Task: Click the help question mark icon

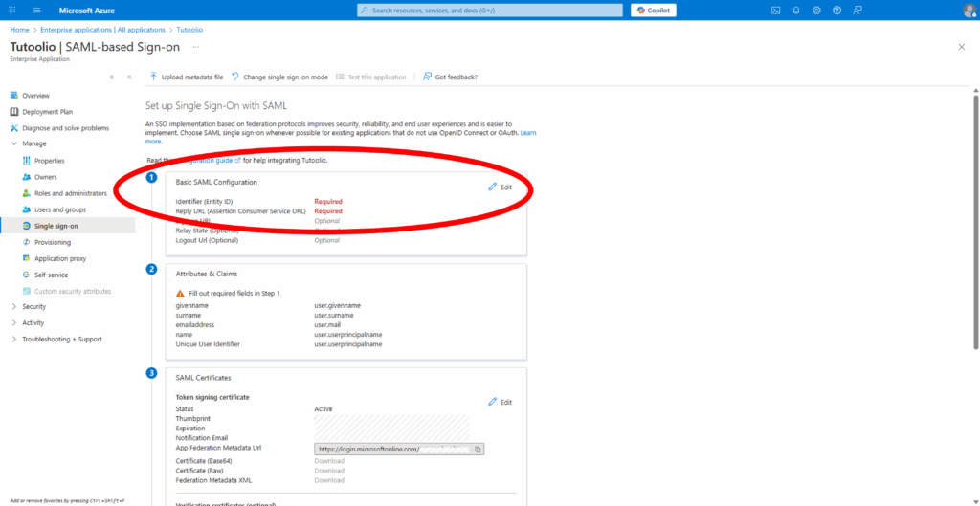Action: [x=837, y=11]
